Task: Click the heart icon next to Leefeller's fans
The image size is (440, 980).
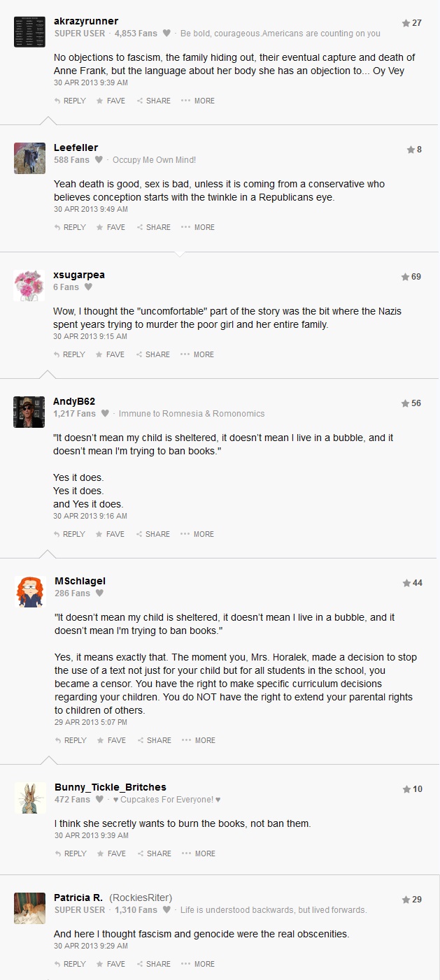Action: pyautogui.click(x=99, y=159)
